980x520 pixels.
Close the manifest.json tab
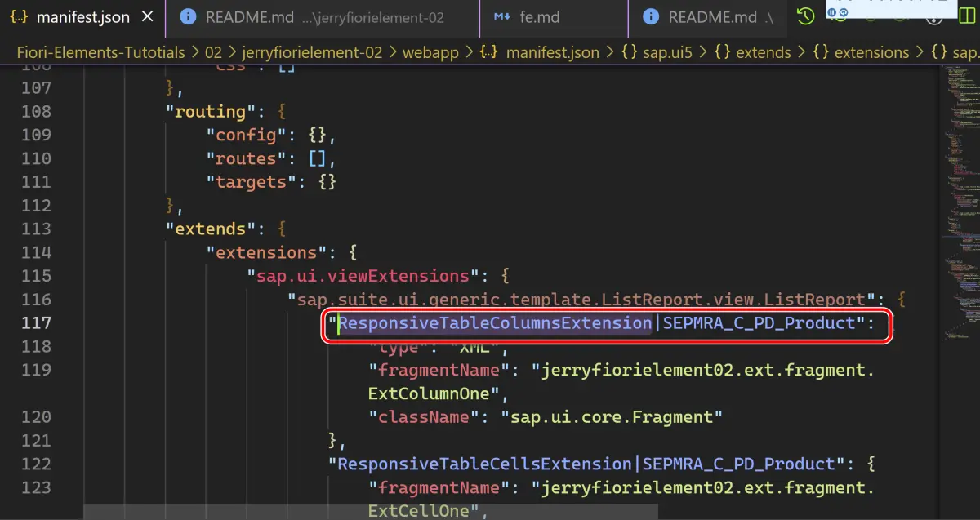(x=146, y=17)
